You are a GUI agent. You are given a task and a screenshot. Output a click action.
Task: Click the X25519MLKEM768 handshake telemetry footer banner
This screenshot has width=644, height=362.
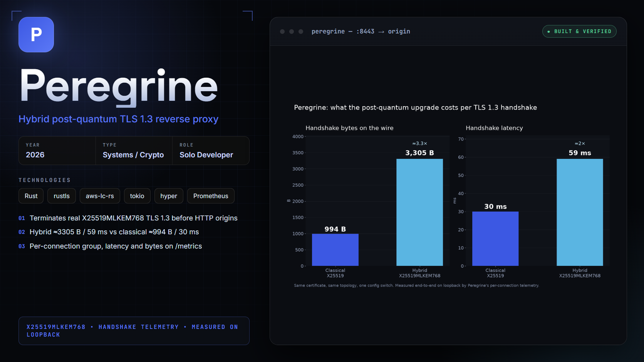pos(134,331)
